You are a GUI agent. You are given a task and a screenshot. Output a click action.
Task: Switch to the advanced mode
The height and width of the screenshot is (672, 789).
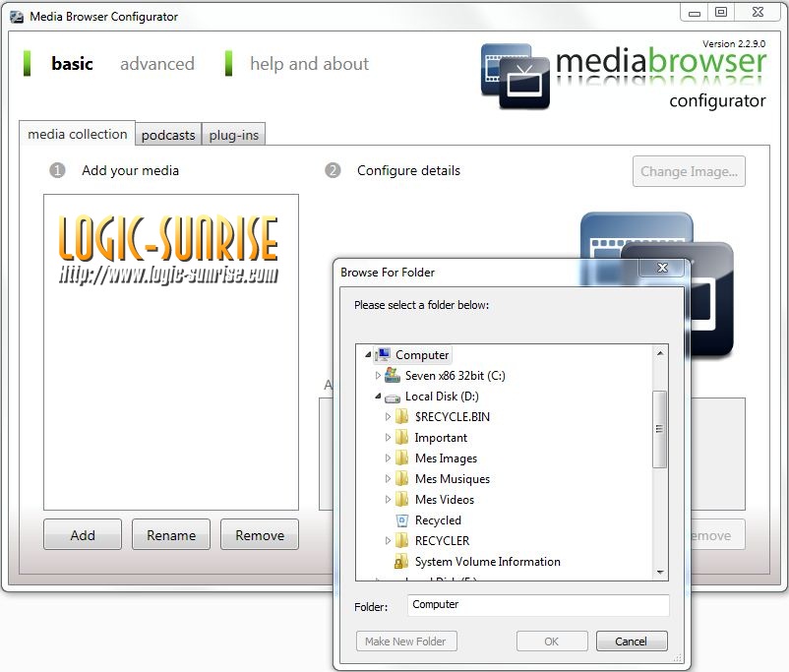157,64
